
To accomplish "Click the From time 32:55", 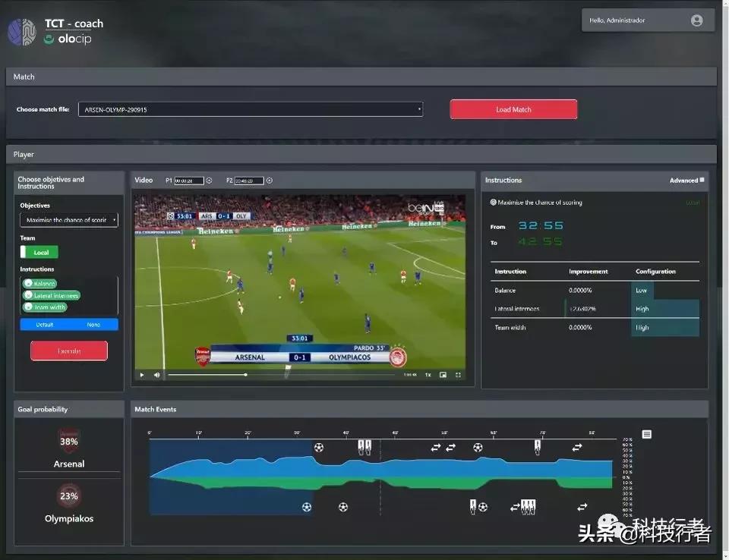I will 541,226.
